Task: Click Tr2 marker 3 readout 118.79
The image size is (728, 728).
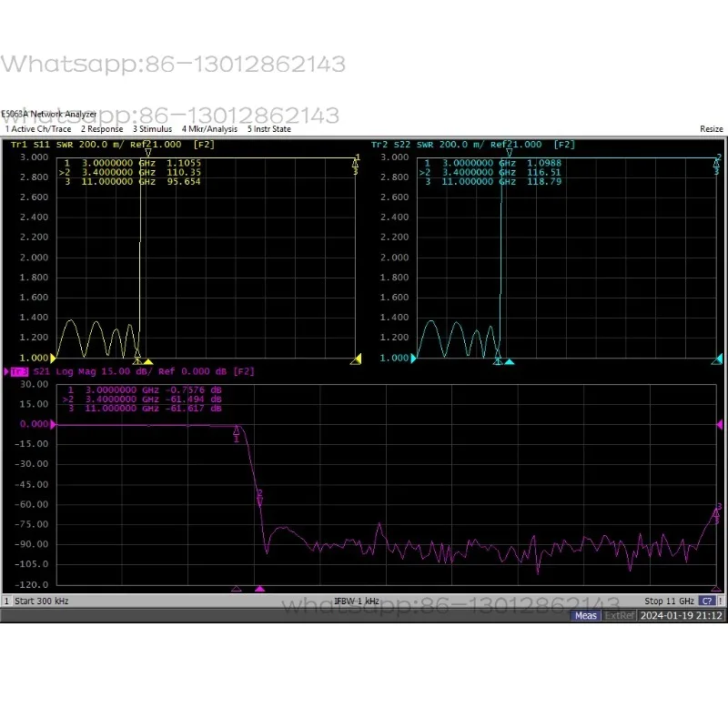Action: 544,181
